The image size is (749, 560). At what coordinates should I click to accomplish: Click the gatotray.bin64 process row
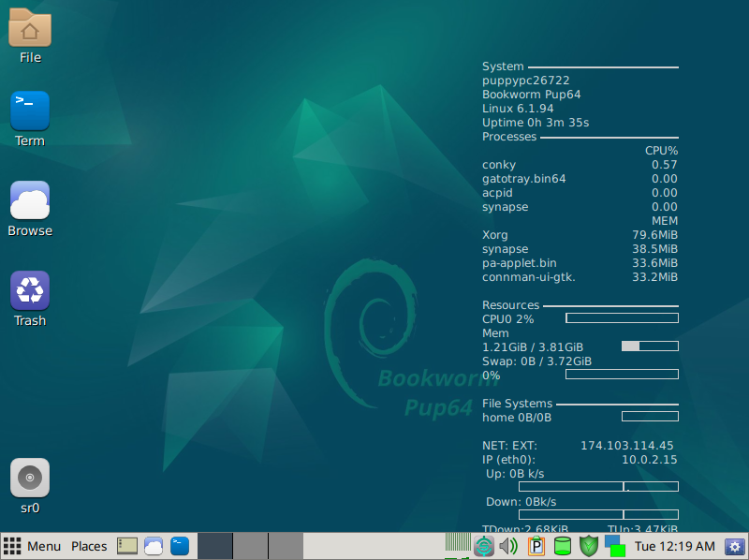click(x=580, y=179)
